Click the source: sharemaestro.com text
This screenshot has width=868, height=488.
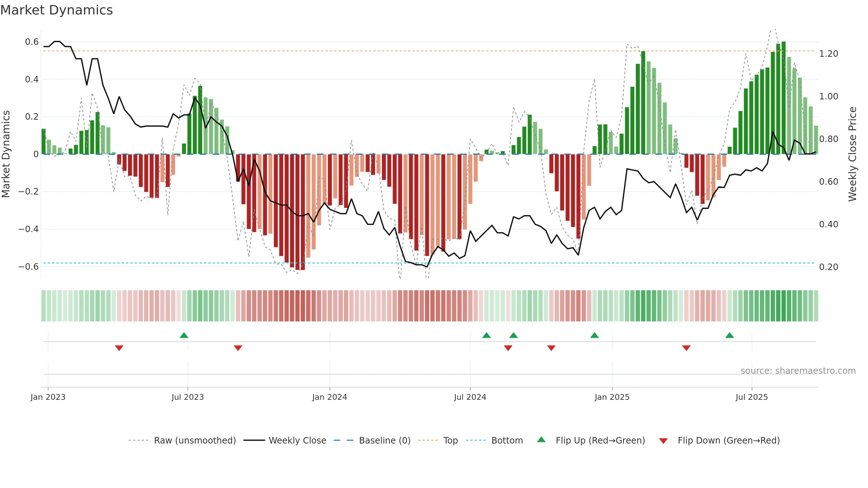[x=798, y=371]
